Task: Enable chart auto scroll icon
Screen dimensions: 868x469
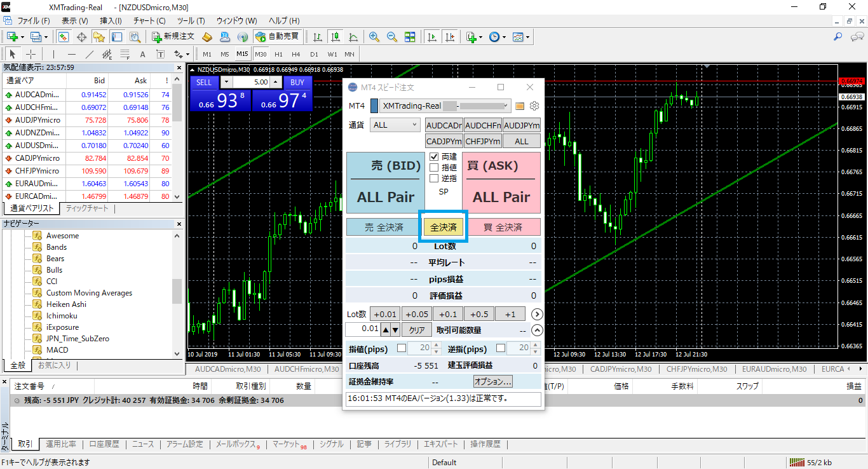Action: point(432,37)
